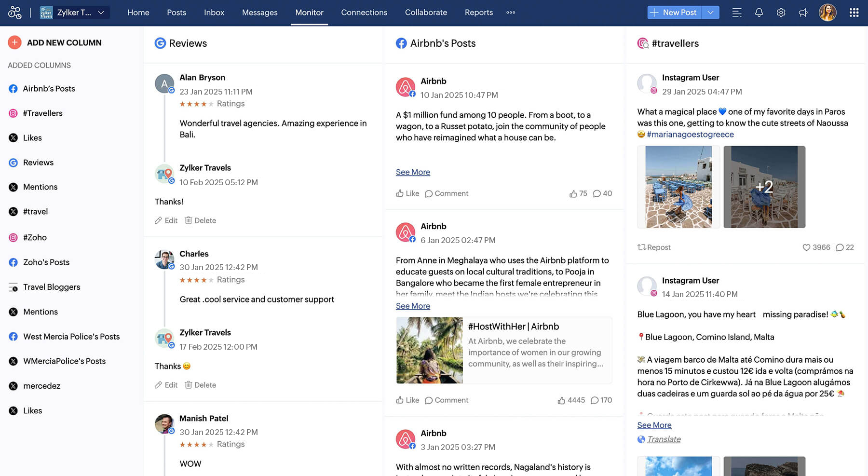Click Translate on the Blue Lagoon post

(x=664, y=439)
